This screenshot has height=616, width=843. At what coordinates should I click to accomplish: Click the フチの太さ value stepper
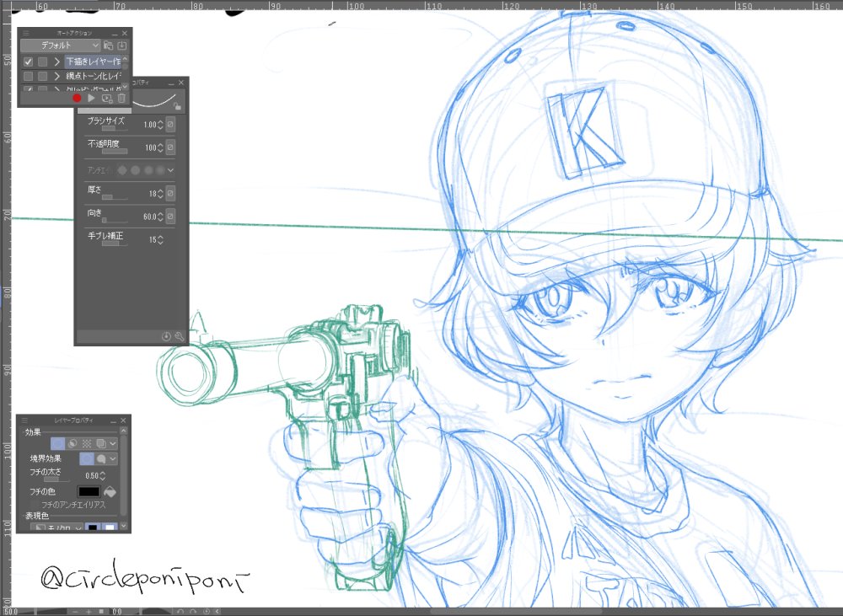[x=103, y=476]
